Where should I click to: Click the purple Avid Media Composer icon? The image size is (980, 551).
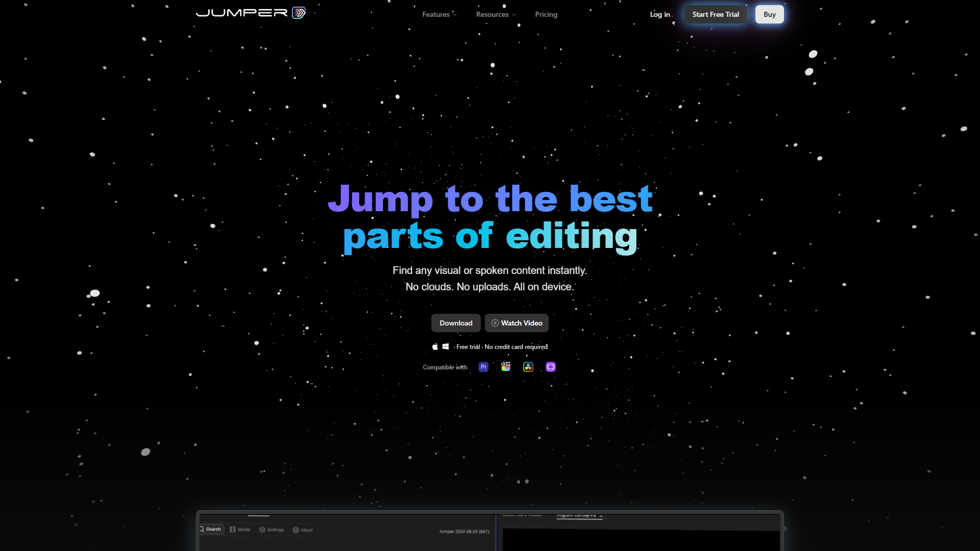551,367
